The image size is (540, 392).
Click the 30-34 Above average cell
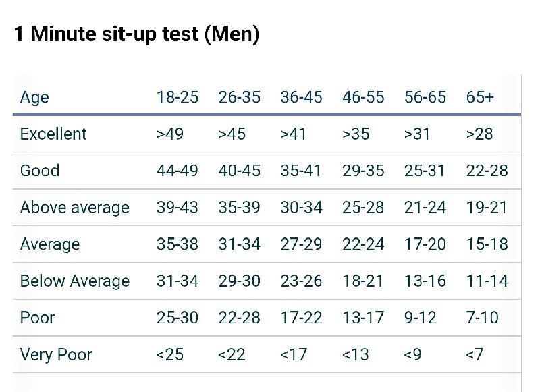coord(301,208)
